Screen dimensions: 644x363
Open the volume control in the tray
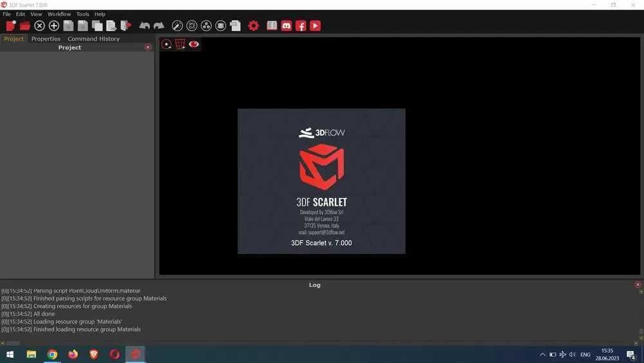(x=573, y=355)
